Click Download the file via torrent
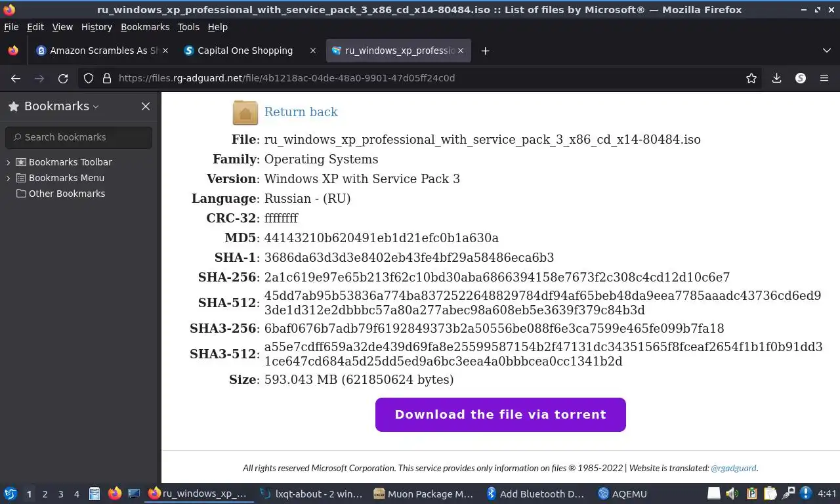The width and height of the screenshot is (840, 504). click(x=501, y=415)
